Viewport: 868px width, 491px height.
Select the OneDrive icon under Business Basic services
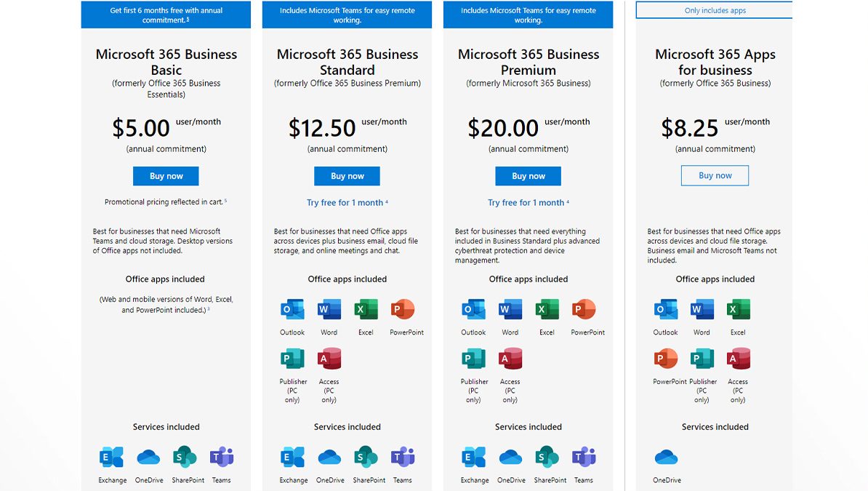[x=149, y=457]
